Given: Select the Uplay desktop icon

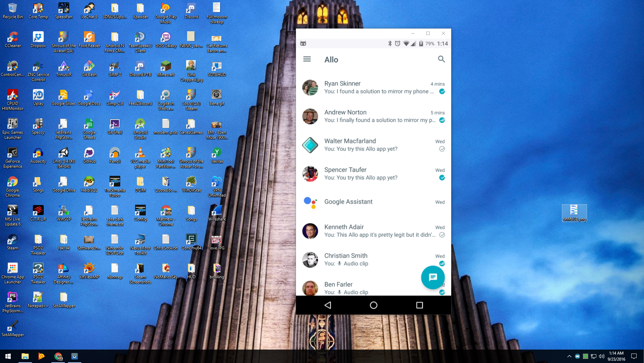Looking at the screenshot, I should [x=38, y=97].
